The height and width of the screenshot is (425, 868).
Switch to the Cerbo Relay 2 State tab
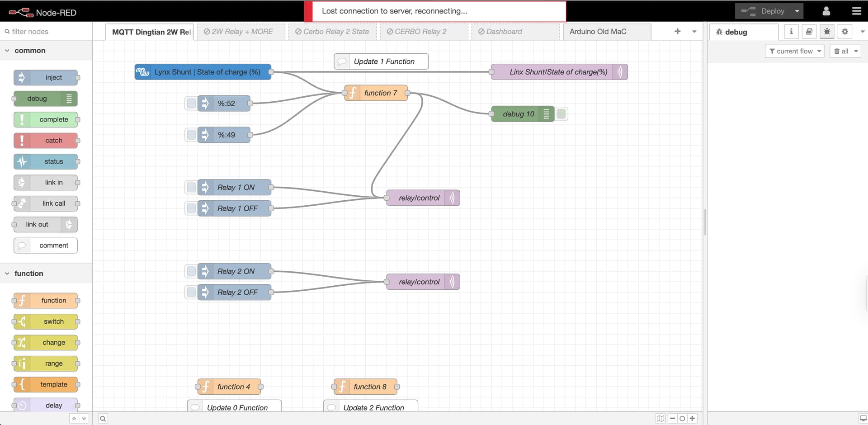332,32
